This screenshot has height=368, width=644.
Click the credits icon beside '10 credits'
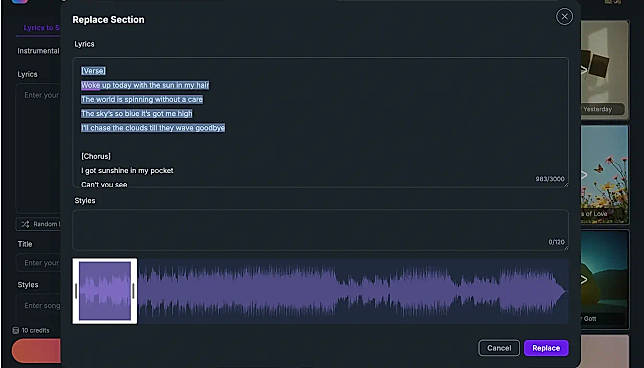pyautogui.click(x=16, y=330)
